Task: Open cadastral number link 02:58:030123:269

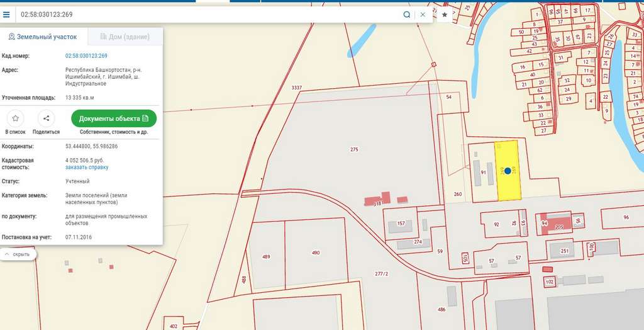Action: pyautogui.click(x=86, y=56)
